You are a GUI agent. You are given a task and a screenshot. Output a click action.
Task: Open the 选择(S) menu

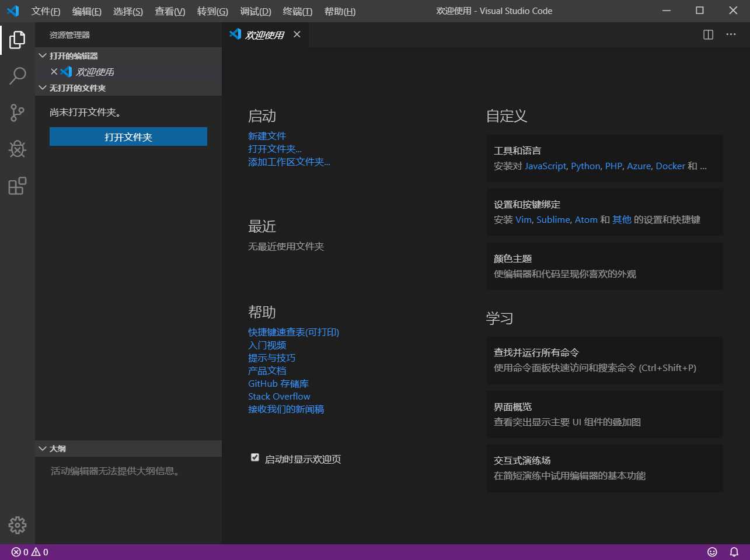pos(128,11)
